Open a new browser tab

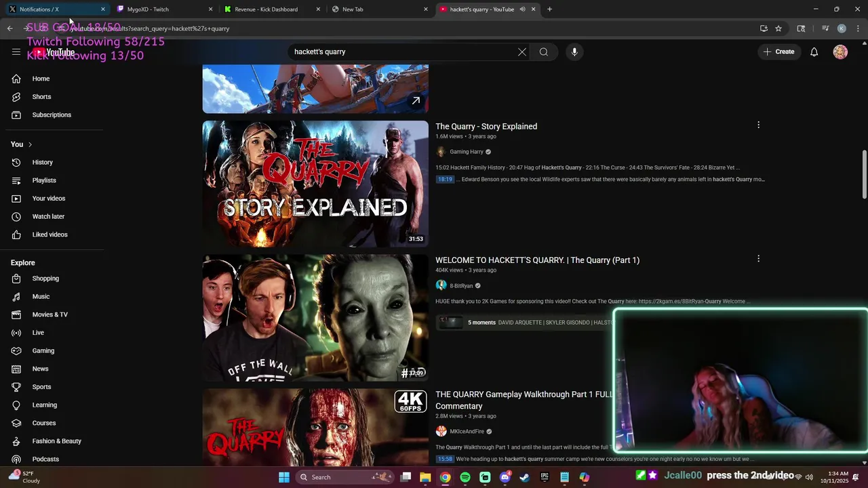pyautogui.click(x=549, y=9)
